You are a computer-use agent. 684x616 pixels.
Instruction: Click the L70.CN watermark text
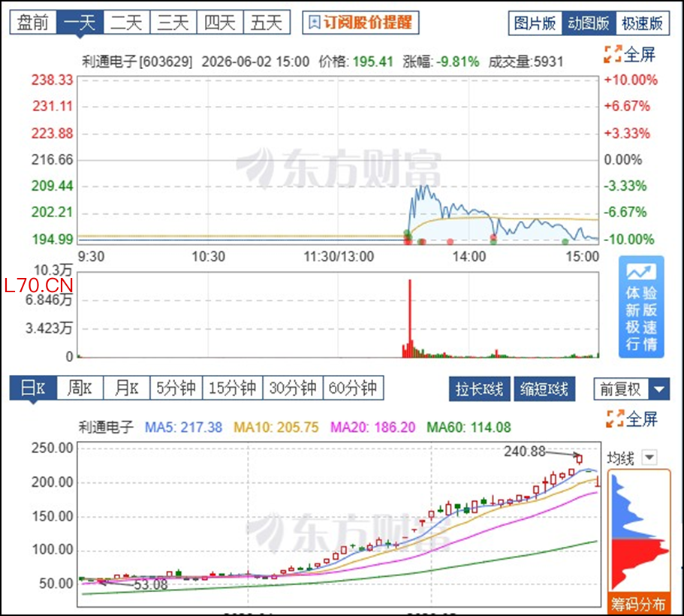point(38,285)
